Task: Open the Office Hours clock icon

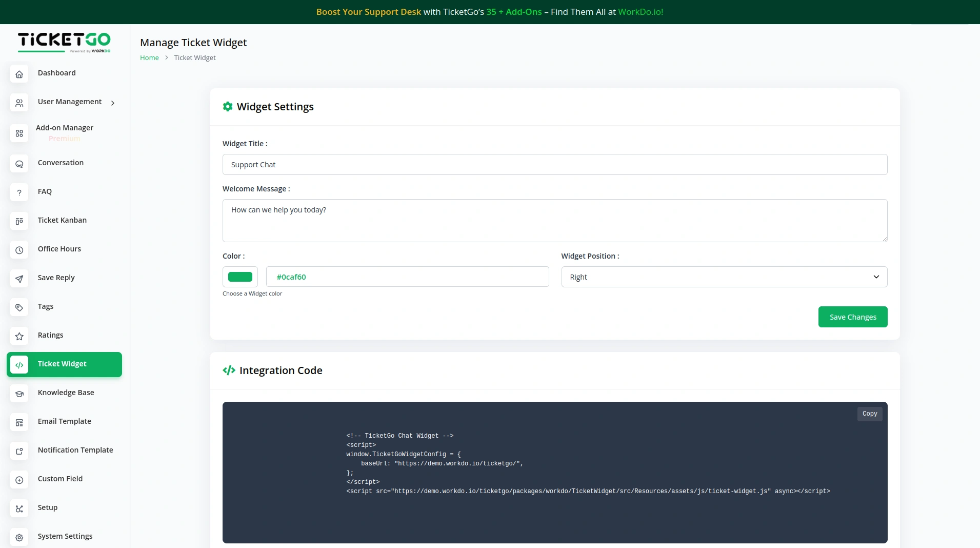Action: click(19, 250)
